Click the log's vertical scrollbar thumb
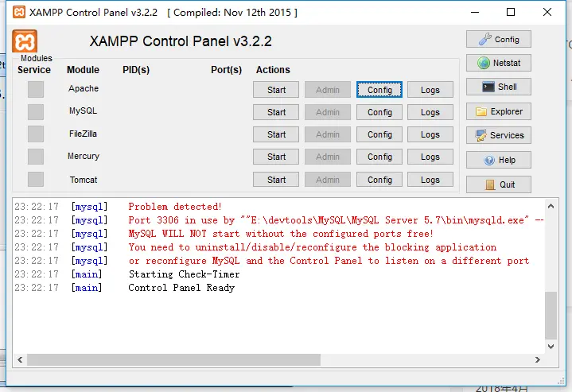Screen dimensions: 572x392 [551, 315]
